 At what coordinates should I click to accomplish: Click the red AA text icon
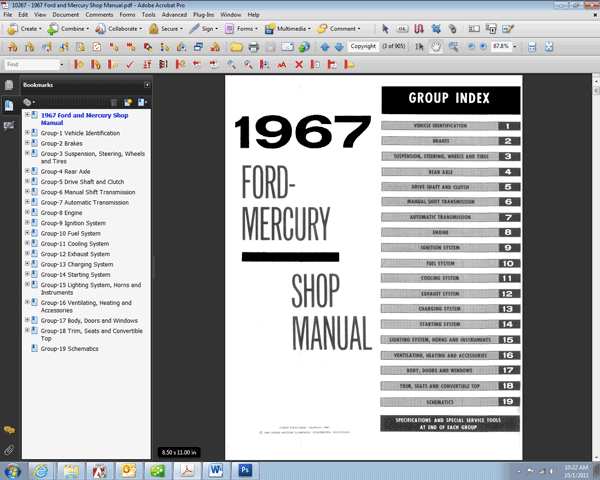point(282,65)
